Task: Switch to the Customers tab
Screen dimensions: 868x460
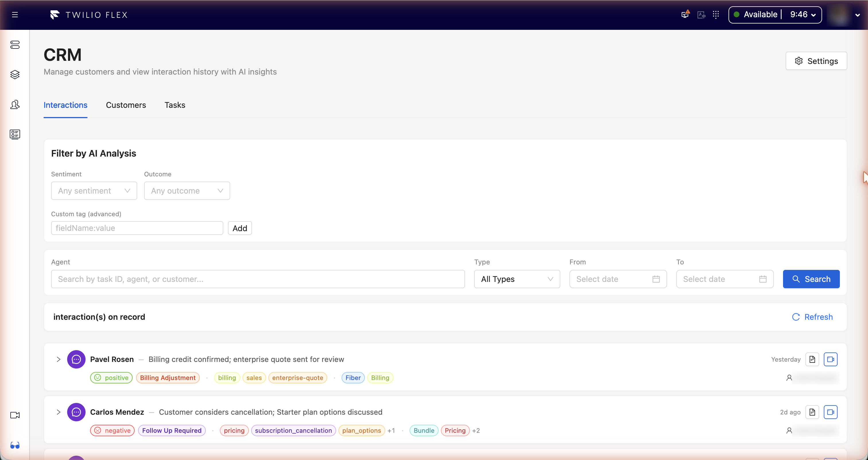Action: [126, 105]
